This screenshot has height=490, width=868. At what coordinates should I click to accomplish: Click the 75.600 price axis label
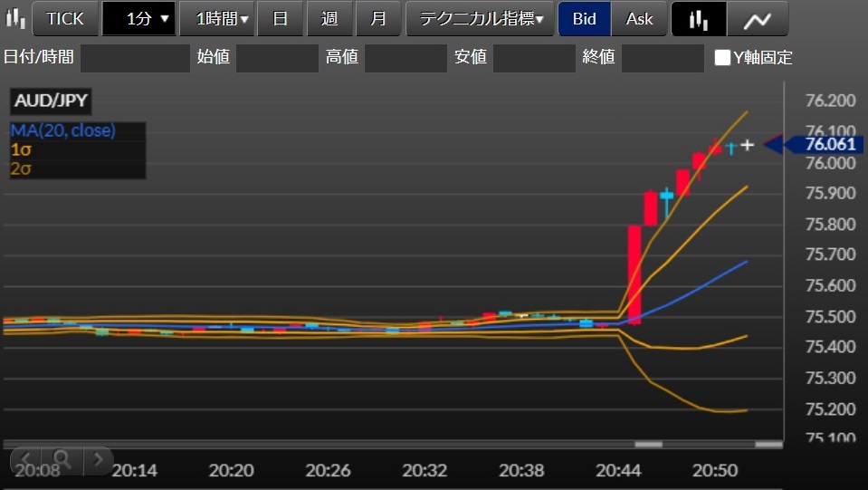(x=830, y=285)
